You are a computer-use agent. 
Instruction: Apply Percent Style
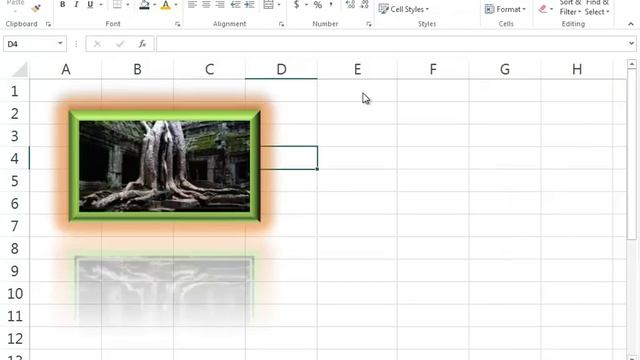tap(318, 4)
